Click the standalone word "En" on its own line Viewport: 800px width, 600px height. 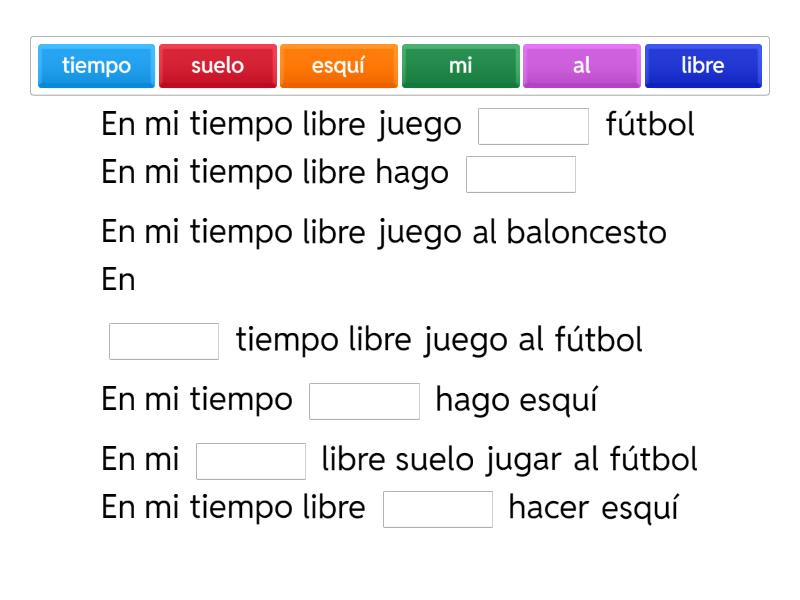(119, 280)
